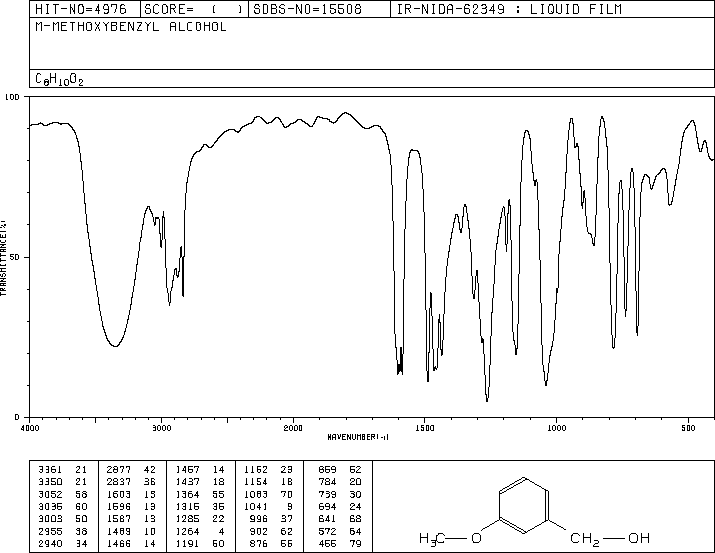The width and height of the screenshot is (715, 553).
Task: Select peak table entry 784
Action: [x=327, y=482]
